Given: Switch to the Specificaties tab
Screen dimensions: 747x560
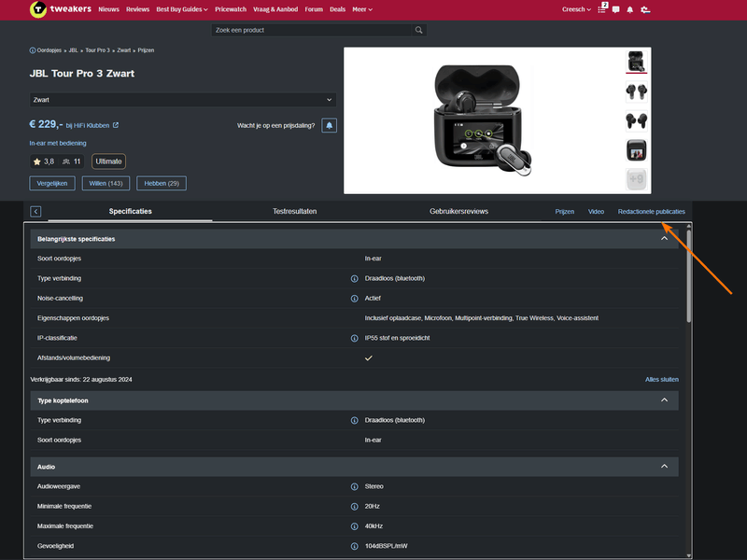Looking at the screenshot, I should point(130,212).
